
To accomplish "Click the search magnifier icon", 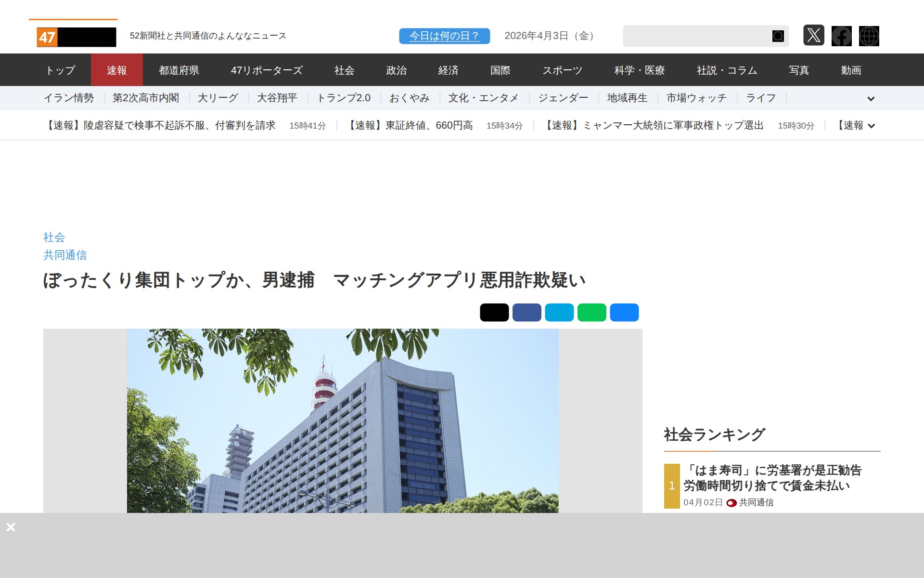I will (x=778, y=36).
